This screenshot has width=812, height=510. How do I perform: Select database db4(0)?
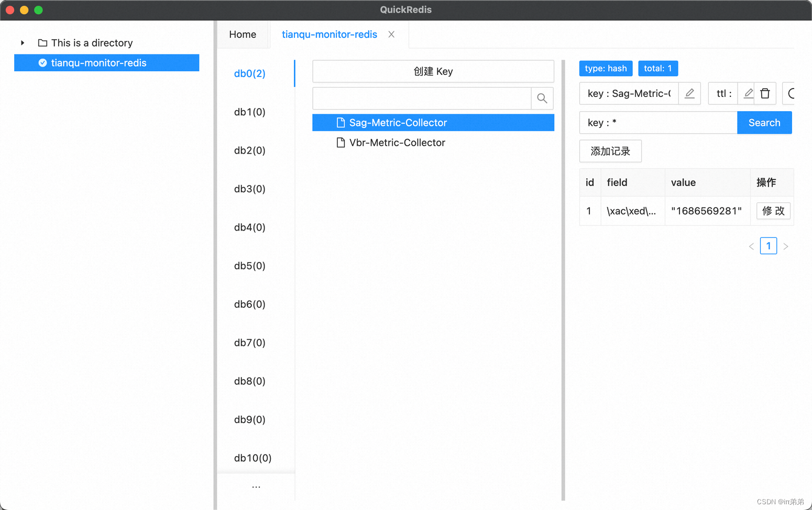coord(250,227)
